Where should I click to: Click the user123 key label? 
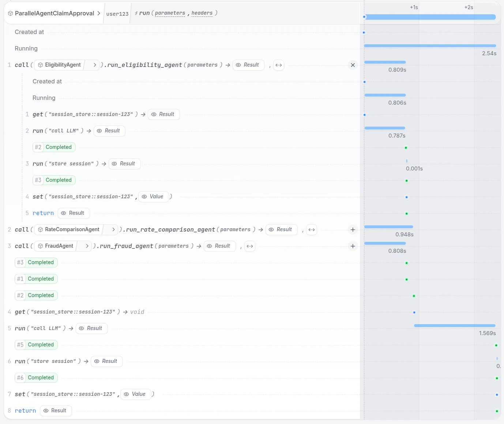(117, 14)
